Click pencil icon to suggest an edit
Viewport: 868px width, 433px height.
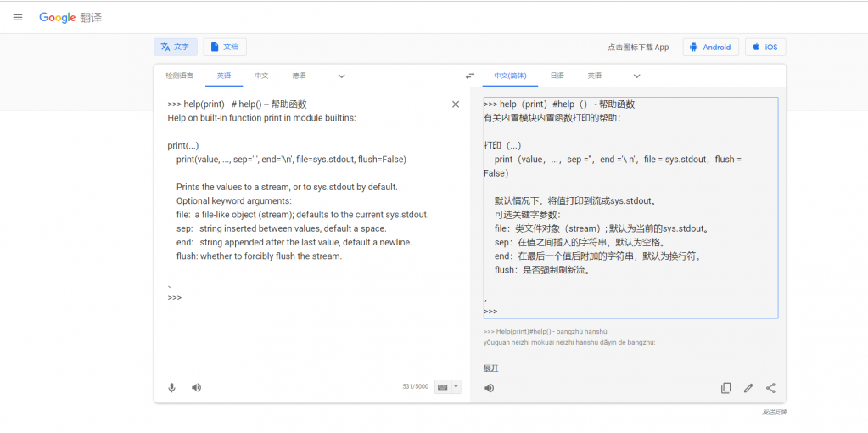(748, 388)
